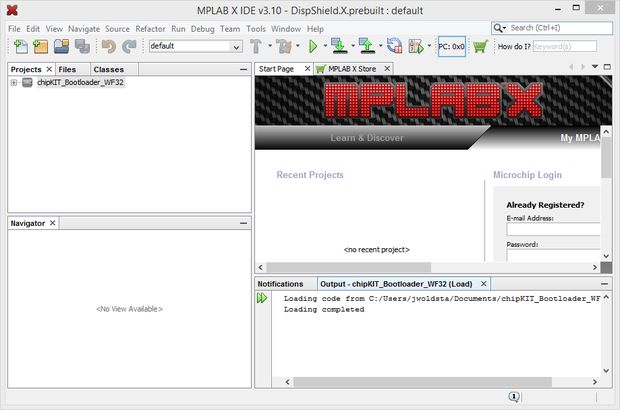
Task: Maximize the editor window area
Action: tap(607, 67)
